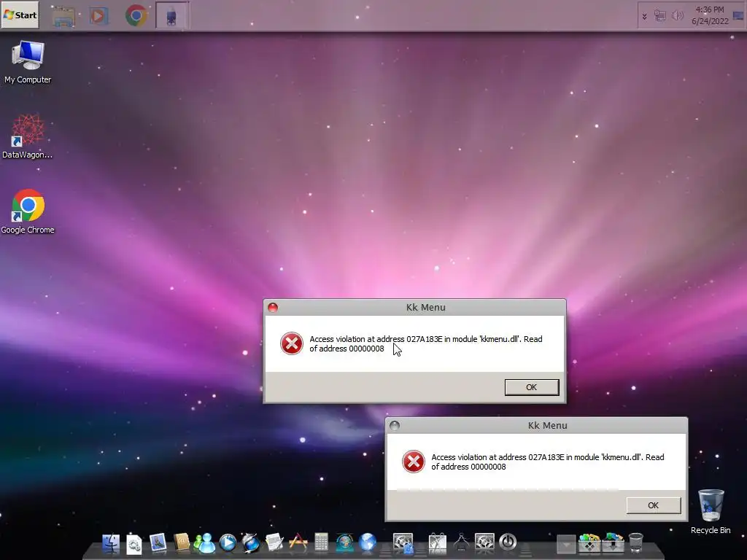Expand the gray arrow stack in dock
The width and height of the screenshot is (747, 560).
click(566, 544)
